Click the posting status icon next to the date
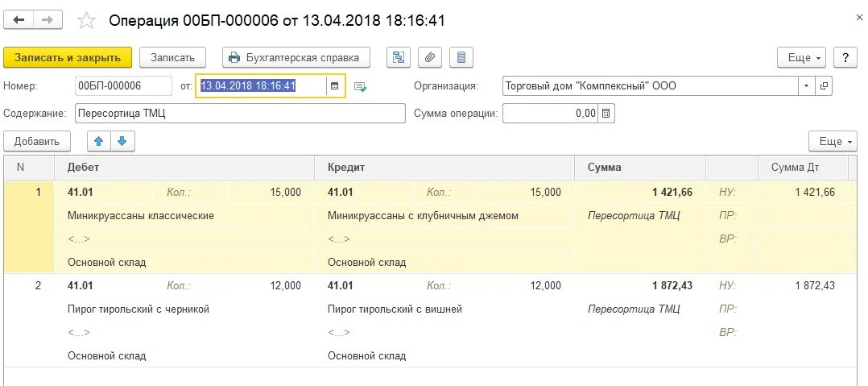 pos(361,86)
